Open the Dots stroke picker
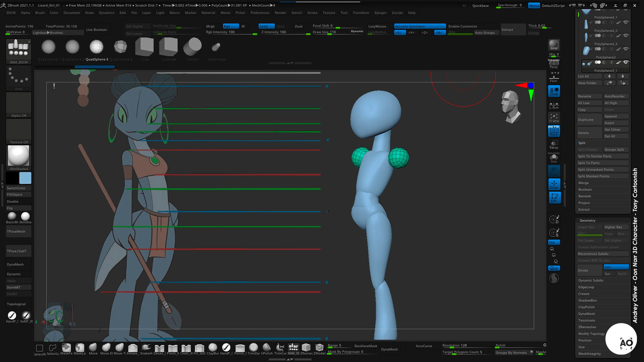The width and height of the screenshot is (644, 362). pos(19,78)
